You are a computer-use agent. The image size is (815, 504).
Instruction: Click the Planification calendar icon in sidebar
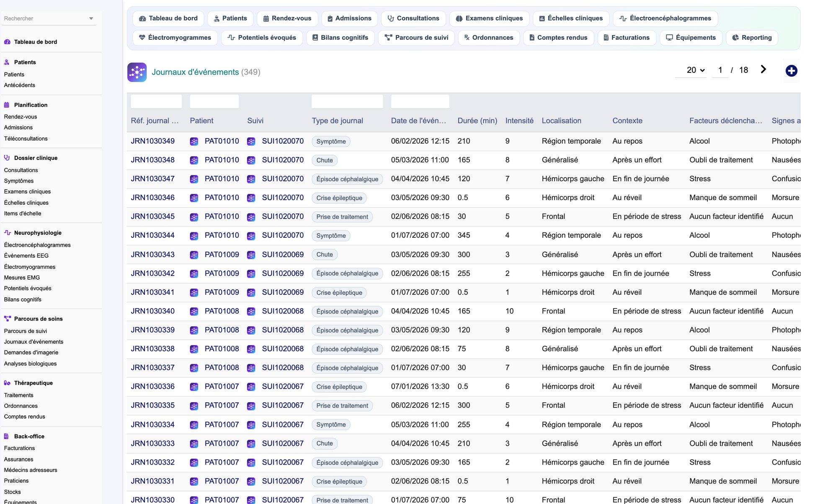7,105
